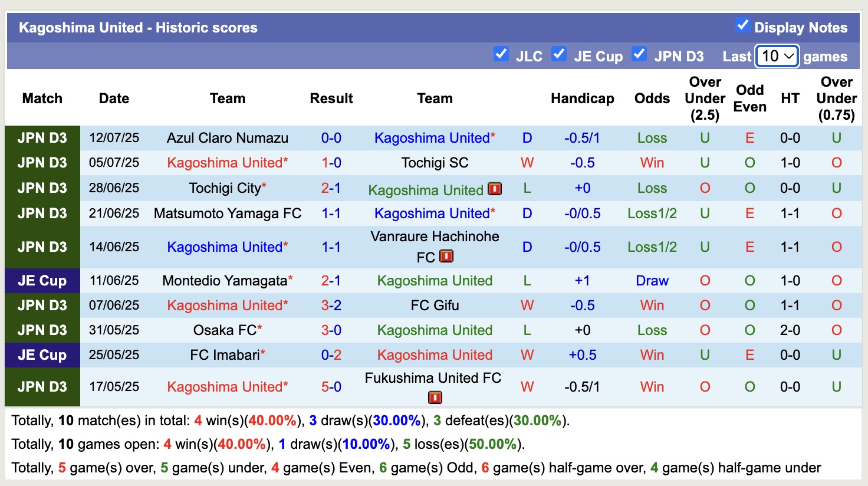Click the JPN D3 badge on the Osaka FC row

pos(42,330)
